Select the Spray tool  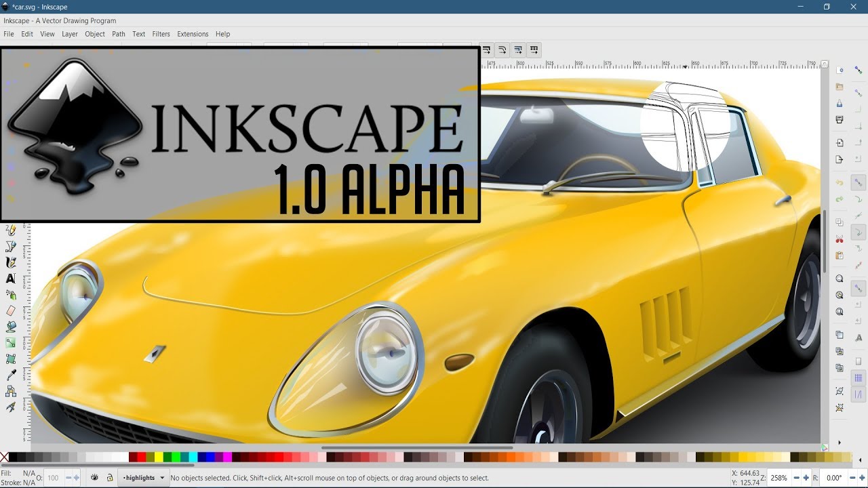click(x=11, y=295)
